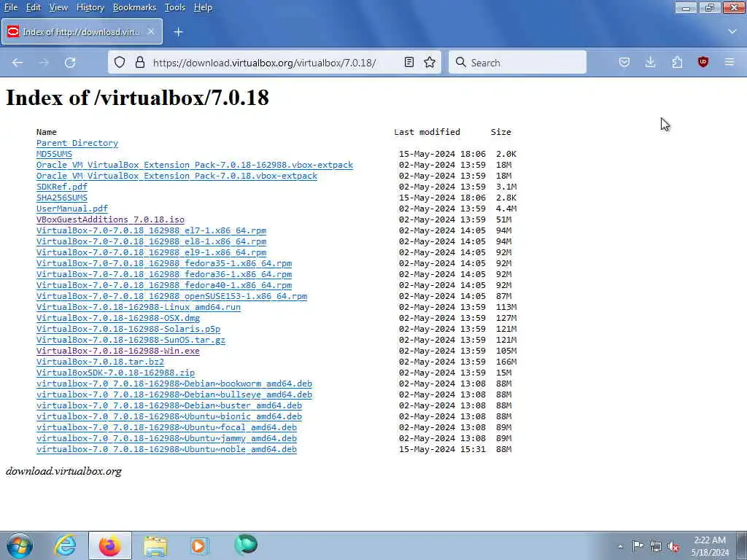Image resolution: width=747 pixels, height=560 pixels.
Task: Open the History menu
Action: coord(90,7)
